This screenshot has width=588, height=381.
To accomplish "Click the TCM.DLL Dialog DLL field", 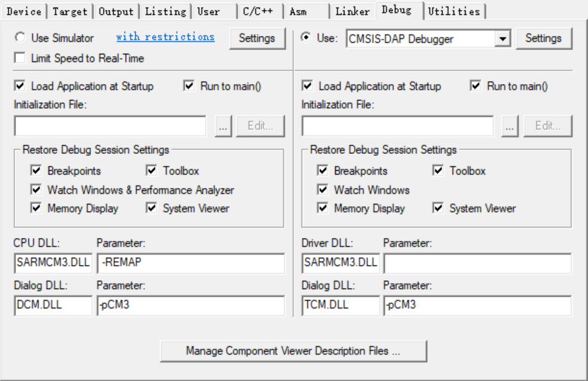I will (x=340, y=305).
